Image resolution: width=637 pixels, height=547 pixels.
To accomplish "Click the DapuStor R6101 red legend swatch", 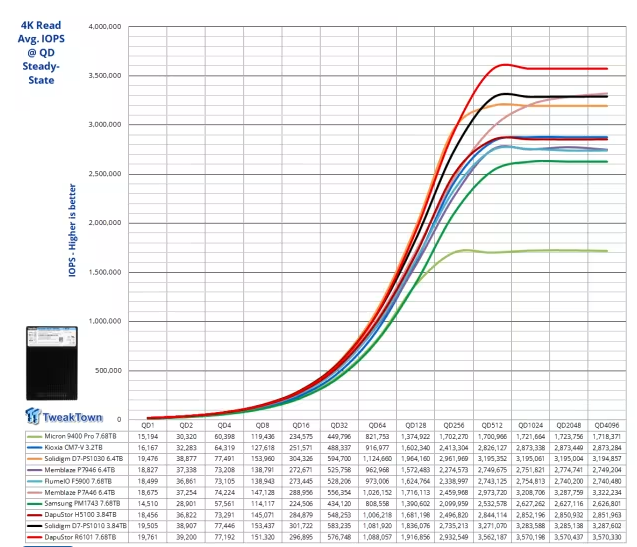I will 35,537.
